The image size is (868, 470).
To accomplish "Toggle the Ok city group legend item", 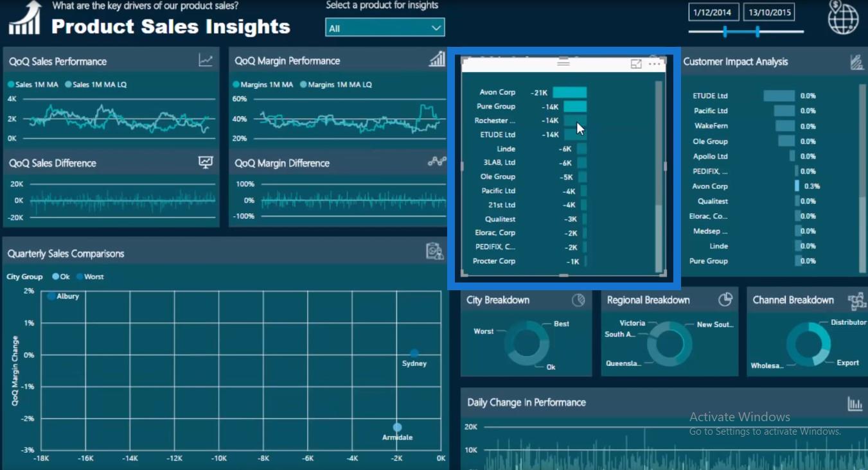I will [61, 277].
